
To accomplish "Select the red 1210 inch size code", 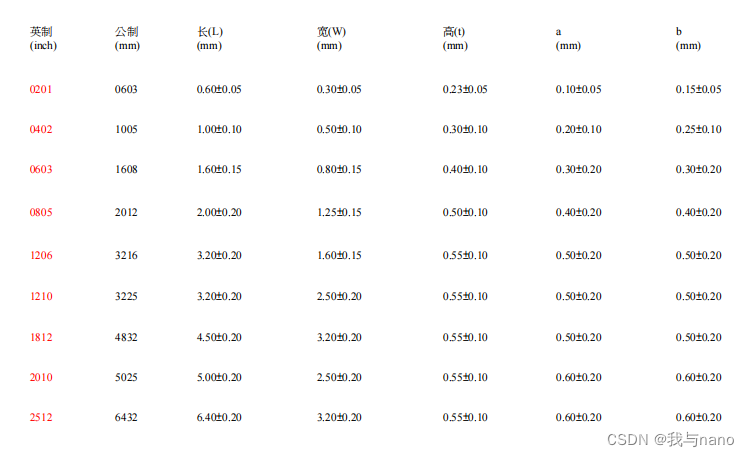I will pyautogui.click(x=41, y=297).
